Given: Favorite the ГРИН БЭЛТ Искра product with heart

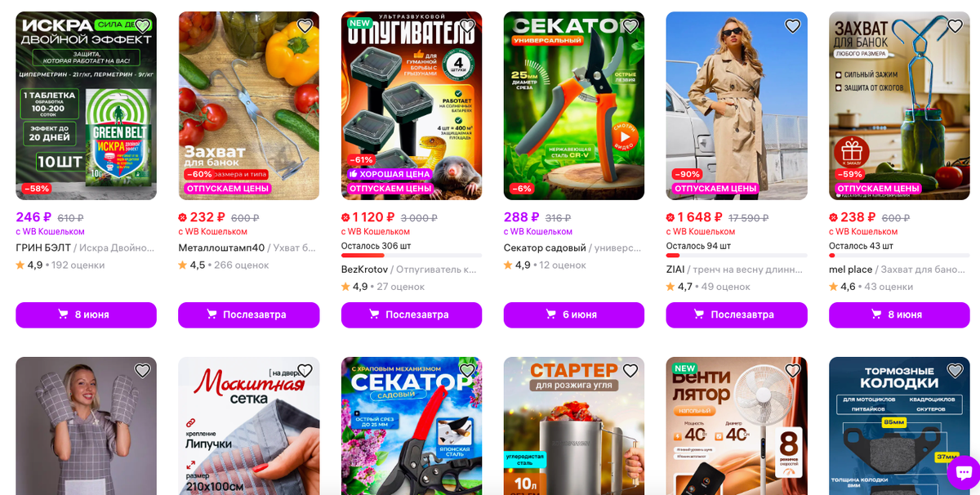Looking at the screenshot, I should click(x=142, y=26).
